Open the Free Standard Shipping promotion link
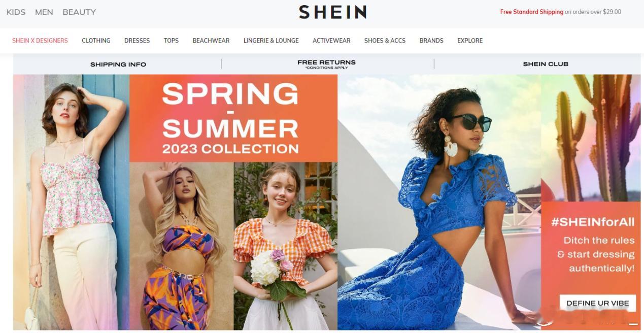The height and width of the screenshot is (333, 644). tap(531, 12)
